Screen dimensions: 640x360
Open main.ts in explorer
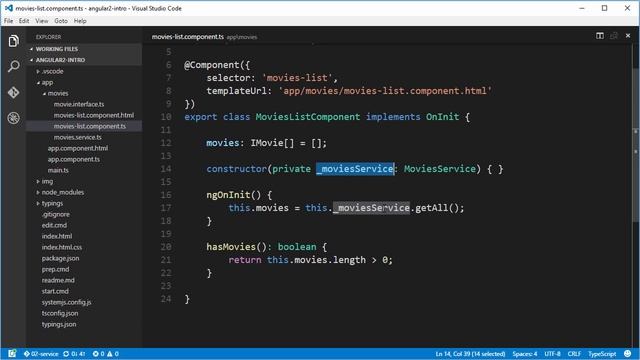click(x=58, y=170)
